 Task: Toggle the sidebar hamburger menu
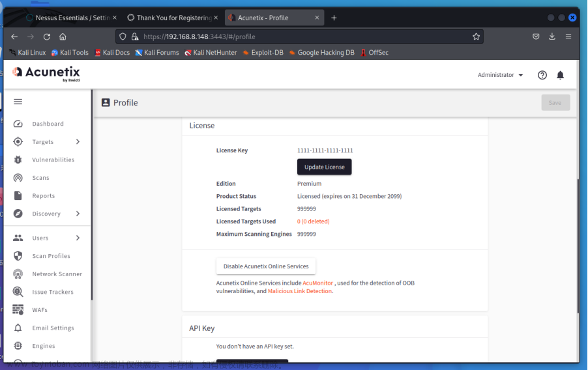18,102
